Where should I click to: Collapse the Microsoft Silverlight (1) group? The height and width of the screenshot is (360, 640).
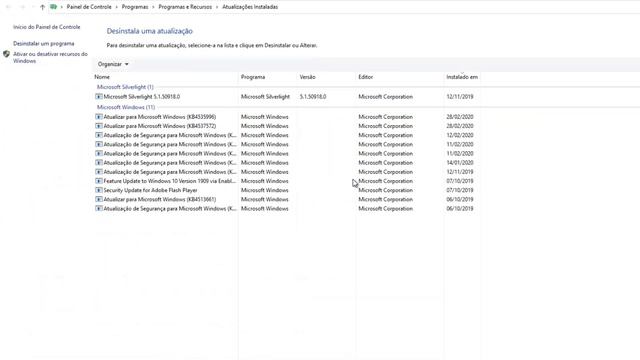[125, 87]
